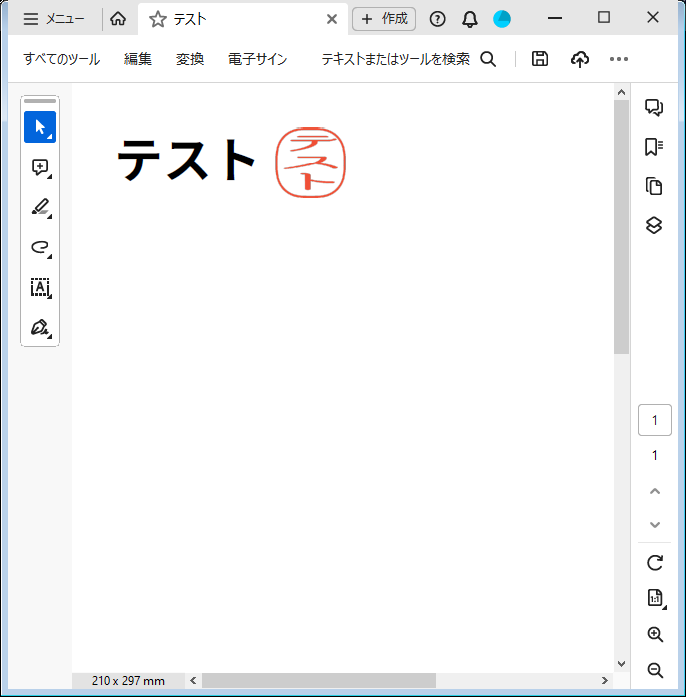
Task: Click the horizontal scrollbar right arrow
Action: click(x=604, y=681)
